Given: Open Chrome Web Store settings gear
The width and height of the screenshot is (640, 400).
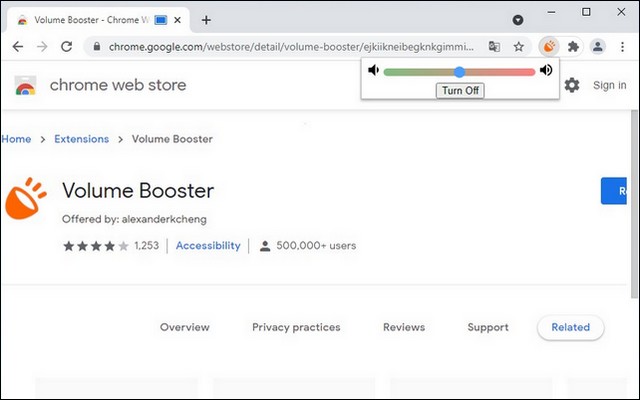Looking at the screenshot, I should (572, 85).
